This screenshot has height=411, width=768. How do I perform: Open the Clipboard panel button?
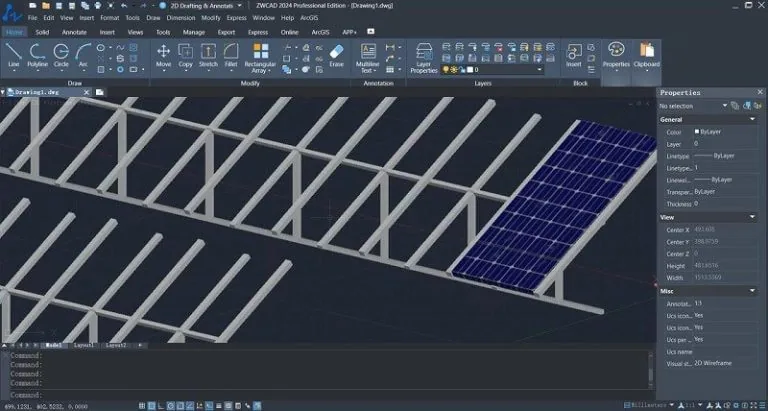click(646, 55)
